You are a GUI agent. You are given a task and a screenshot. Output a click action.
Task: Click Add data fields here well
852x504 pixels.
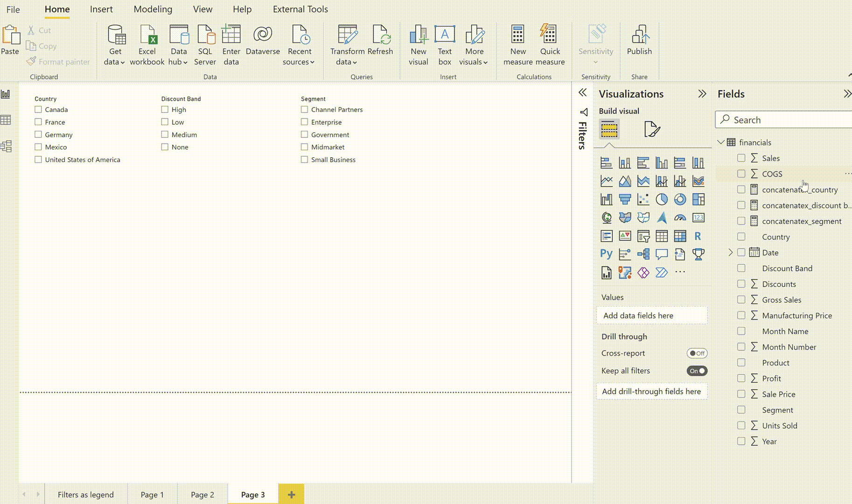coord(652,315)
